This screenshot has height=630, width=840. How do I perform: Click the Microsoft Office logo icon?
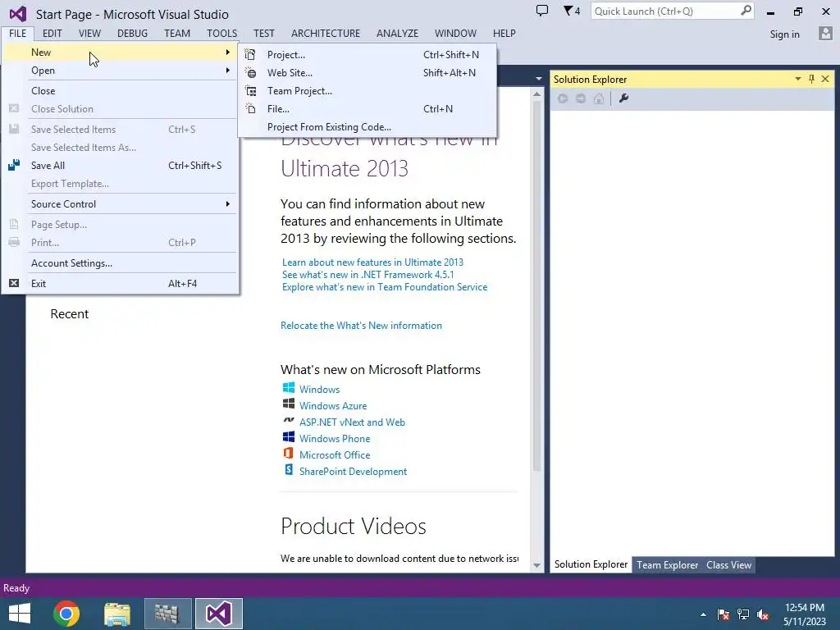click(x=288, y=453)
